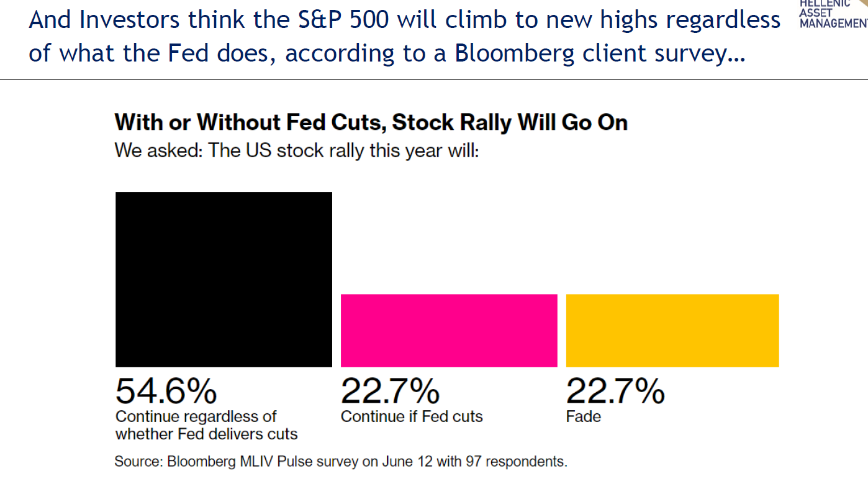
Task: Click the subtitle 'We asked: The US stock rally'
Action: tap(297, 151)
